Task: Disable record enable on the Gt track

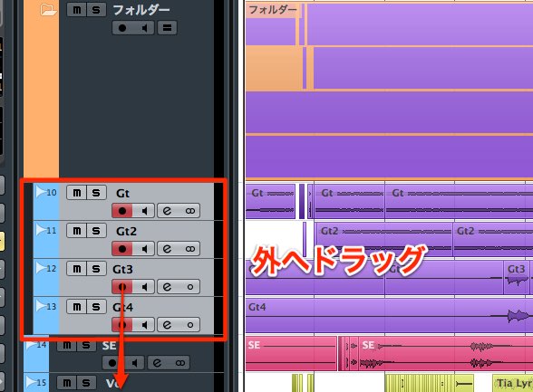Action: tap(122, 211)
